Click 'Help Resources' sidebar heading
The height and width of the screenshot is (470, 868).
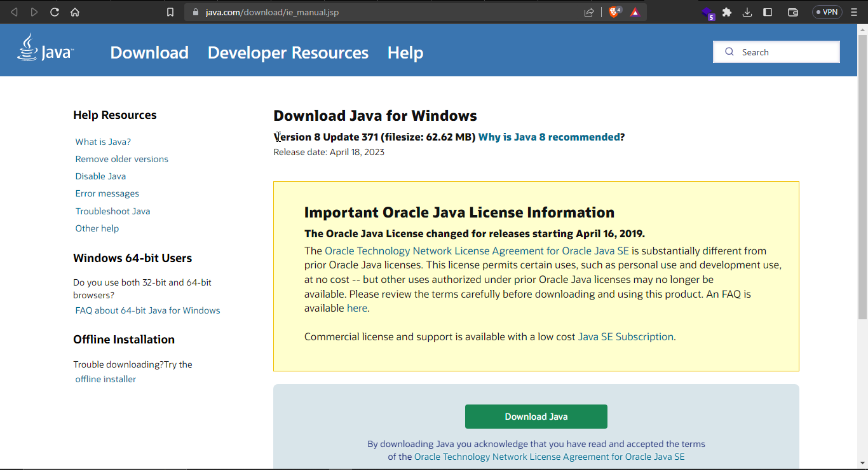tap(114, 115)
